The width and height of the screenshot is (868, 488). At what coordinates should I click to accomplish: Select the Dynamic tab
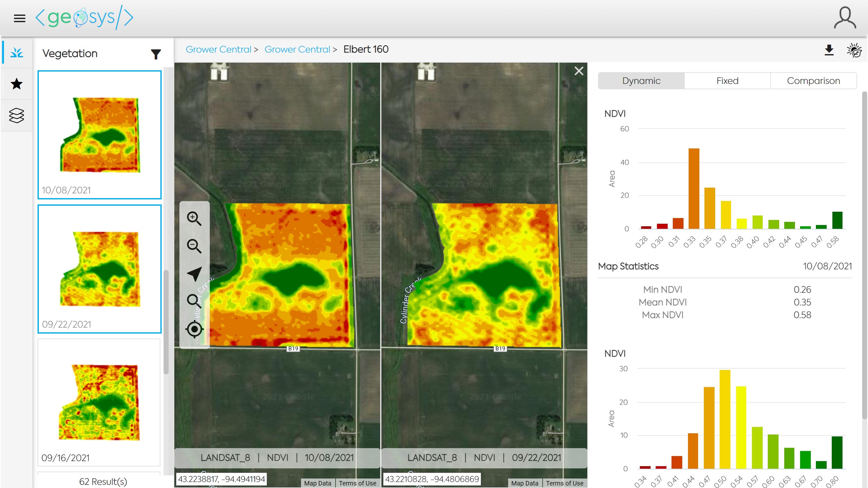click(x=641, y=81)
